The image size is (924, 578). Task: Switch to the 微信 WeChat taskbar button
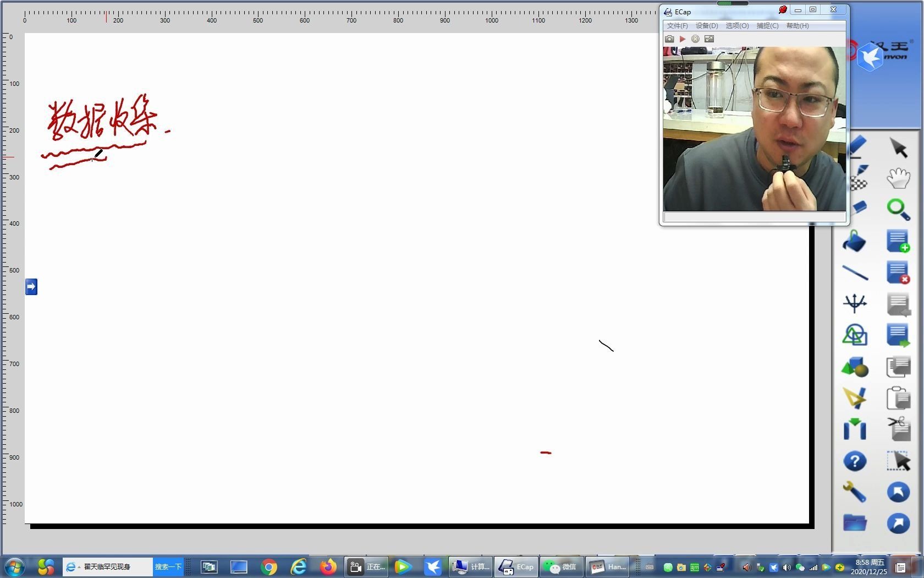pos(561,566)
